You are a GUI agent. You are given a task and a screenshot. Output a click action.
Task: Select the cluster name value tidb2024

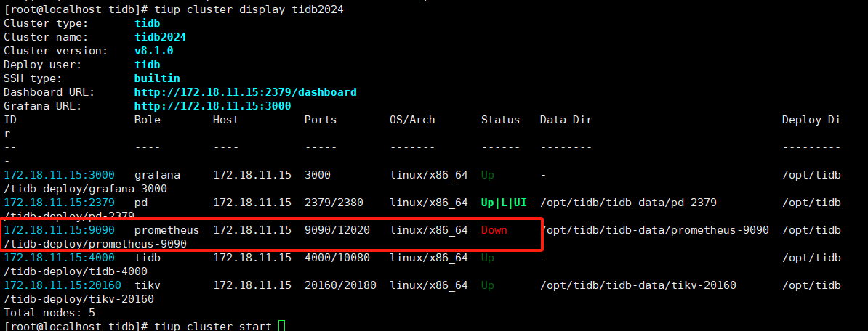[161, 37]
